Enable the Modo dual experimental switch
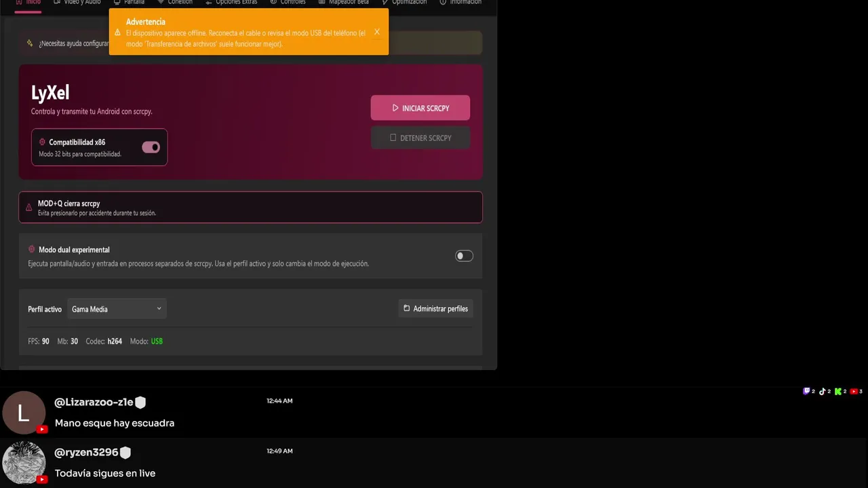Screen dimensions: 868x488 click(x=464, y=256)
